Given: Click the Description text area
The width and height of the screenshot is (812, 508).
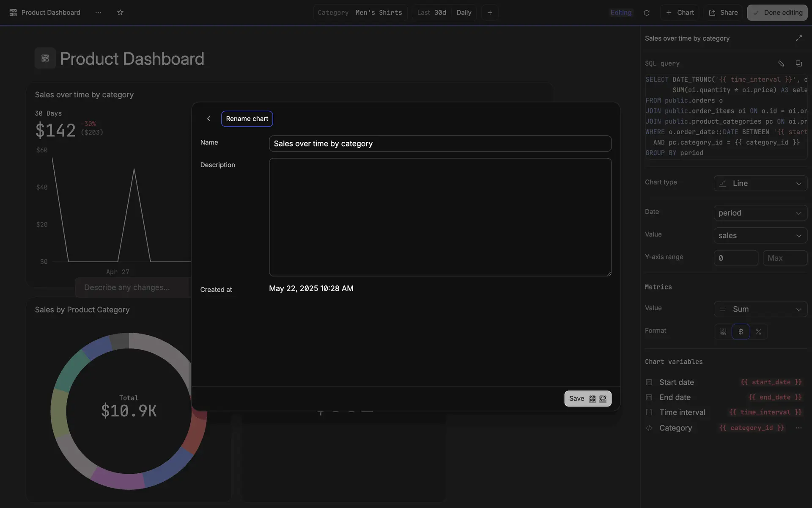Looking at the screenshot, I should click(440, 217).
